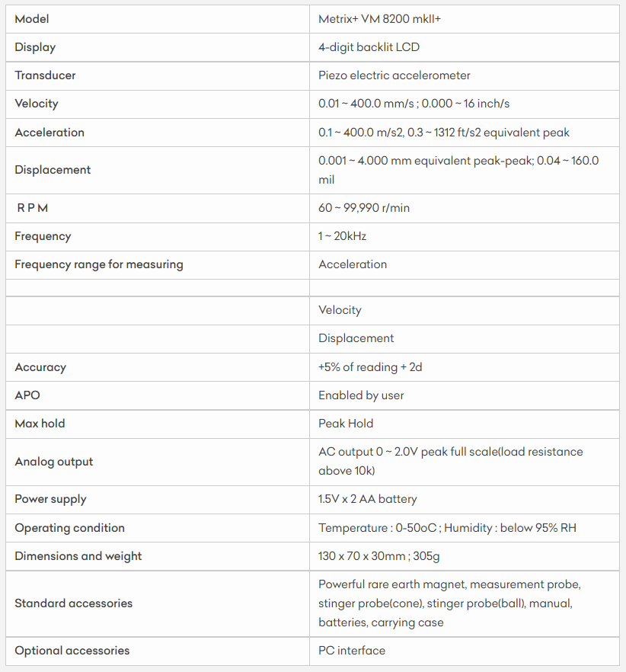Select the 60 ~ 99,990 r/min value
The height and width of the screenshot is (672, 626).
364,208
